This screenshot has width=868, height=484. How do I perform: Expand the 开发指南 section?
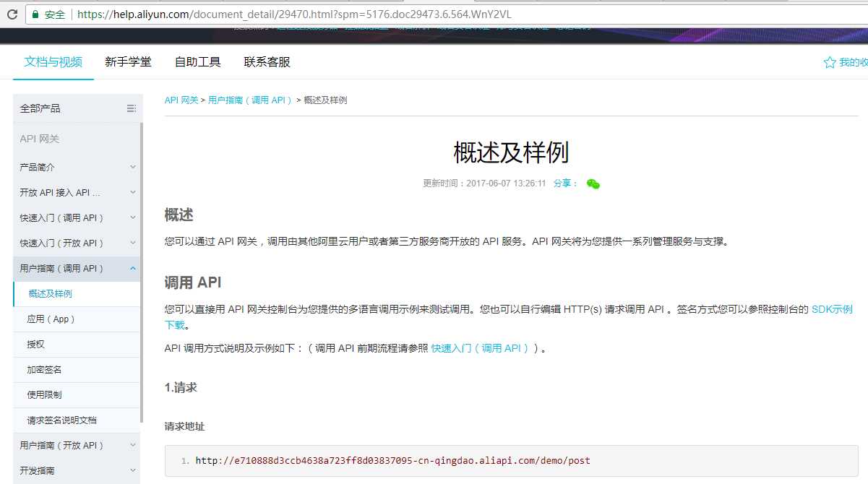tap(77, 470)
